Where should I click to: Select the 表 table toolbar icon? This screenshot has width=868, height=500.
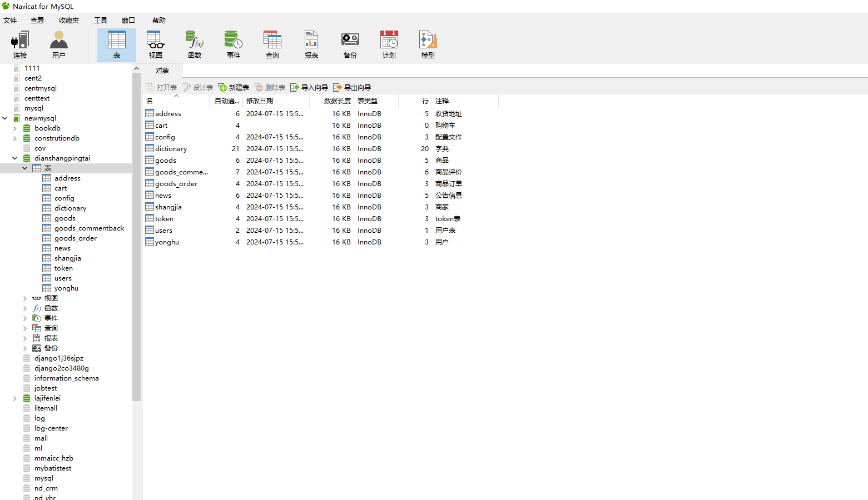(117, 45)
